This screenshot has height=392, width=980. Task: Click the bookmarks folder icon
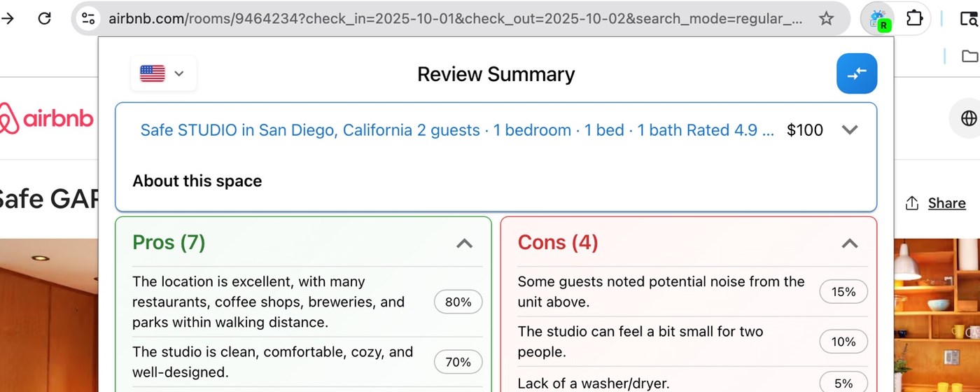click(969, 56)
